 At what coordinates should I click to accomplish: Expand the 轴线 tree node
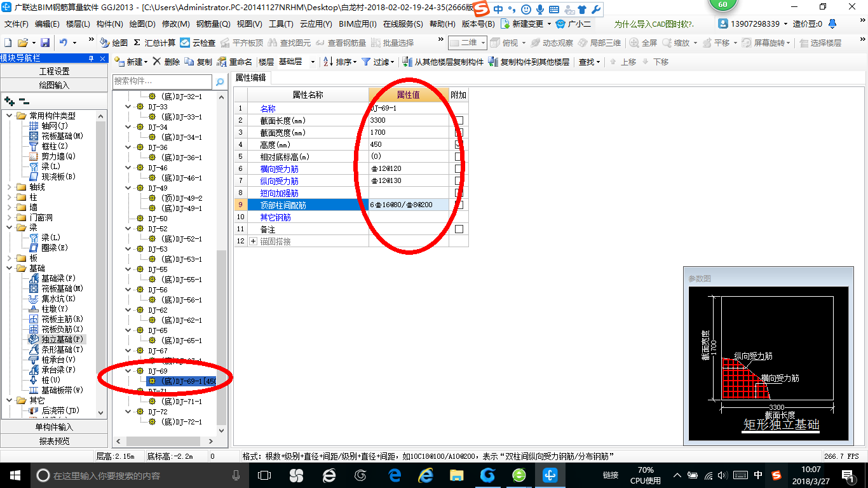pos(10,187)
